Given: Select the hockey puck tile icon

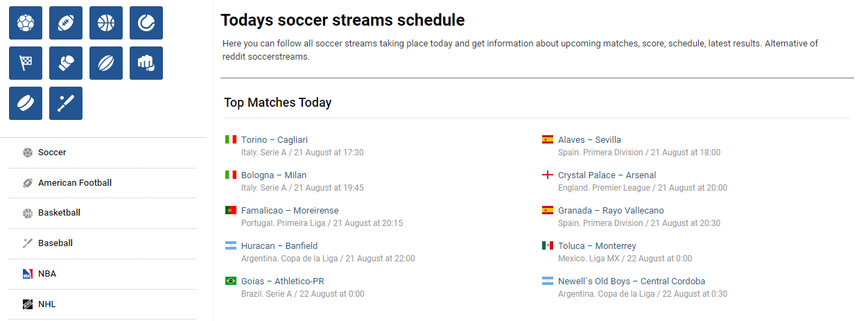Looking at the screenshot, I should 26,103.
